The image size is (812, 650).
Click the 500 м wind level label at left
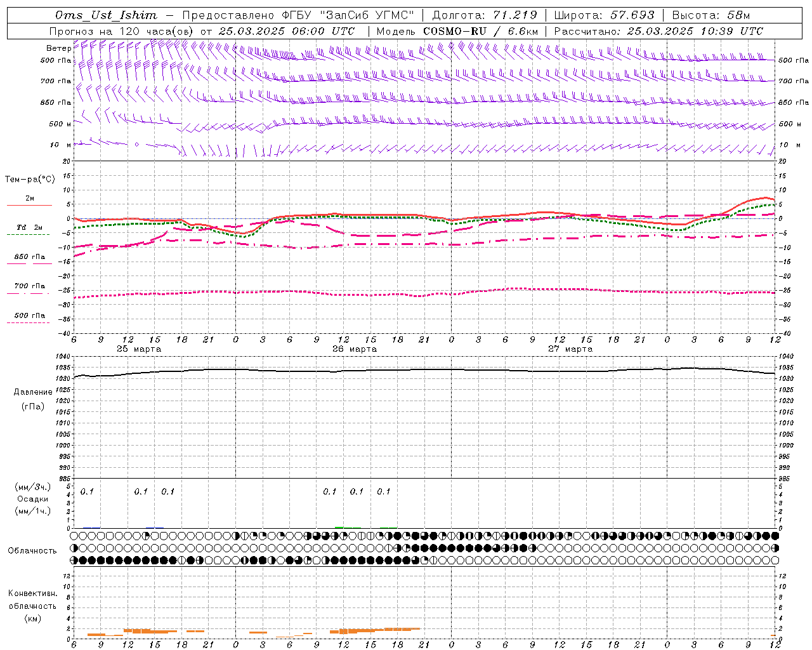pos(60,124)
